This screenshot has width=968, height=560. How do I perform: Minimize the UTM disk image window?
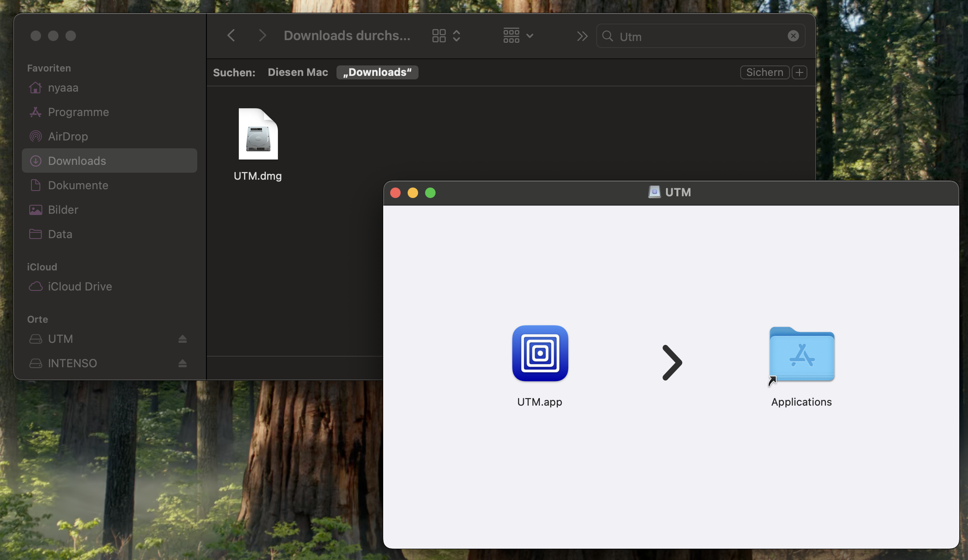click(413, 193)
